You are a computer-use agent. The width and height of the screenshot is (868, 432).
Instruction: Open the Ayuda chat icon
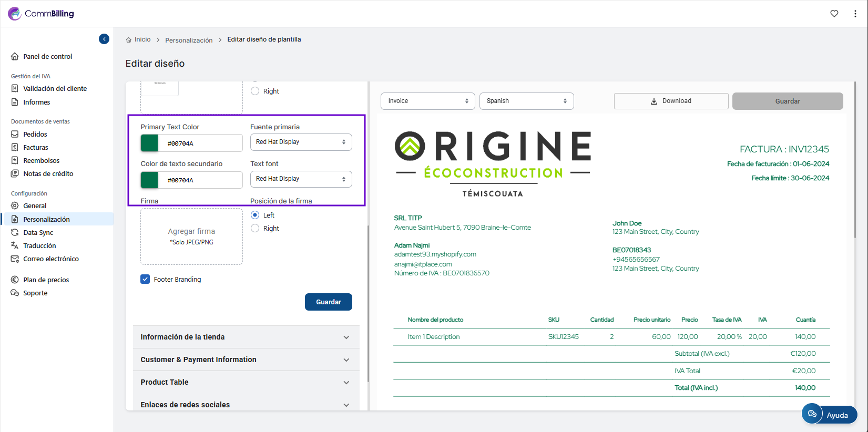(812, 414)
